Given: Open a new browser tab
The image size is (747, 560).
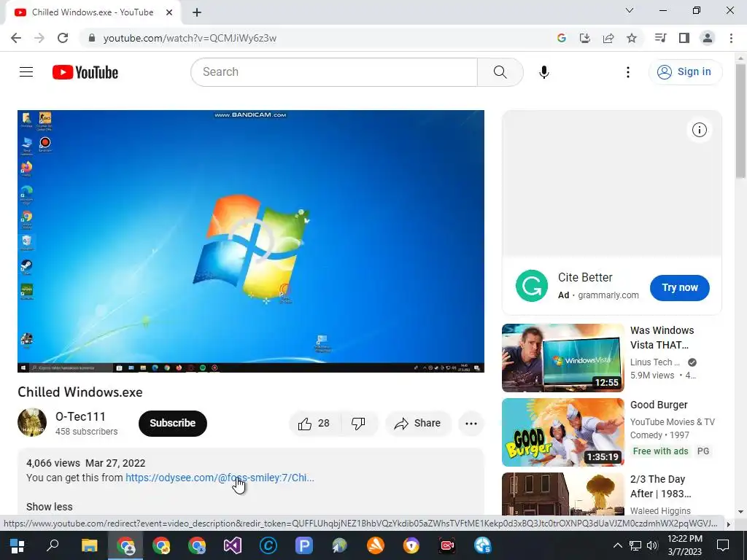Looking at the screenshot, I should 197,13.
